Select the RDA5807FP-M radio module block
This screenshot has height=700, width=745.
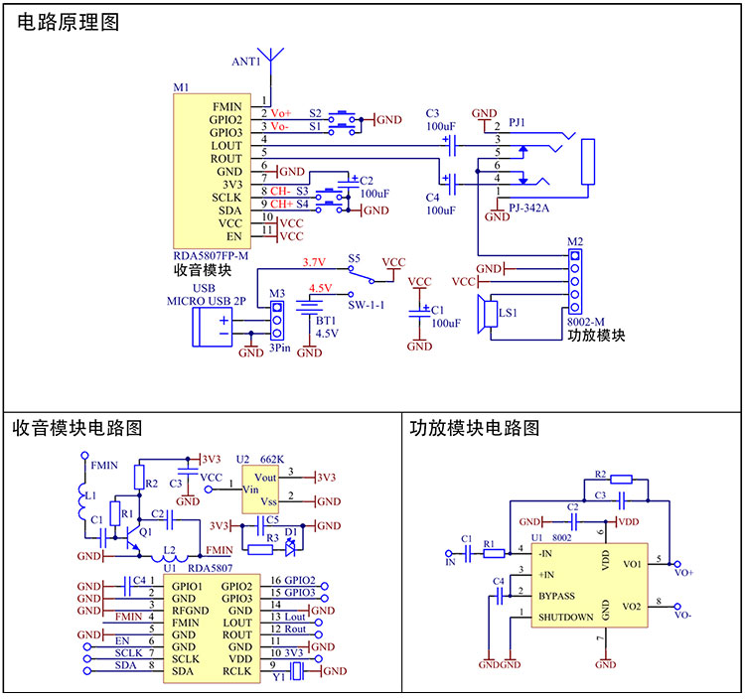209,171
